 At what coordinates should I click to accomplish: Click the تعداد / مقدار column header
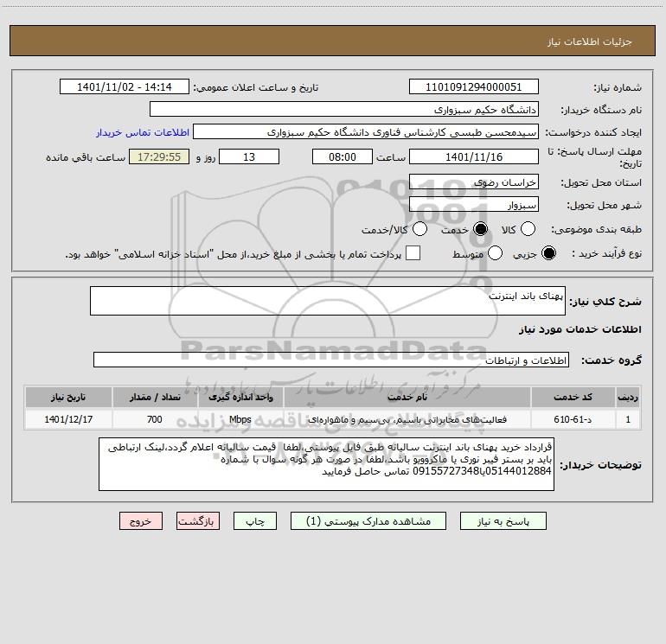coord(155,397)
